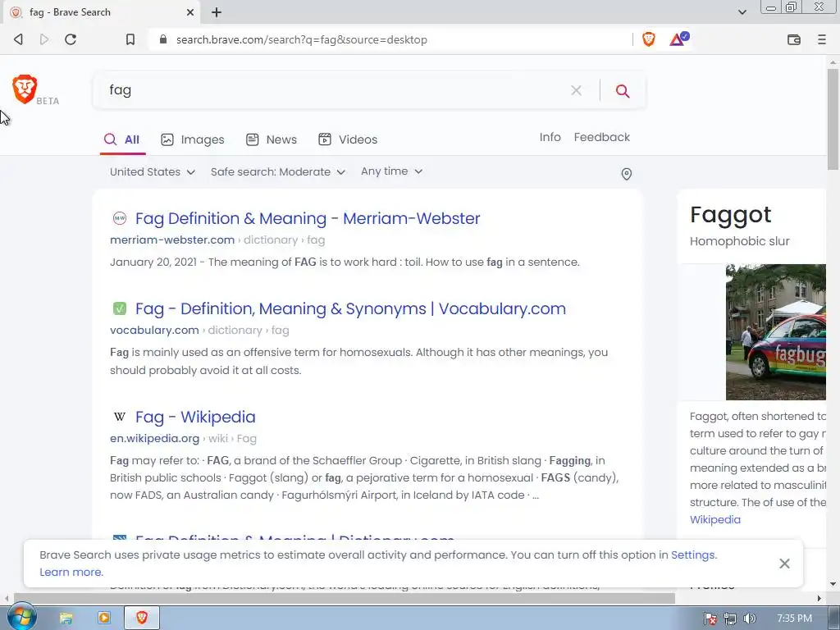Open the Wikipedia link in the infobox
Image resolution: width=840 pixels, height=630 pixels.
pyautogui.click(x=715, y=519)
